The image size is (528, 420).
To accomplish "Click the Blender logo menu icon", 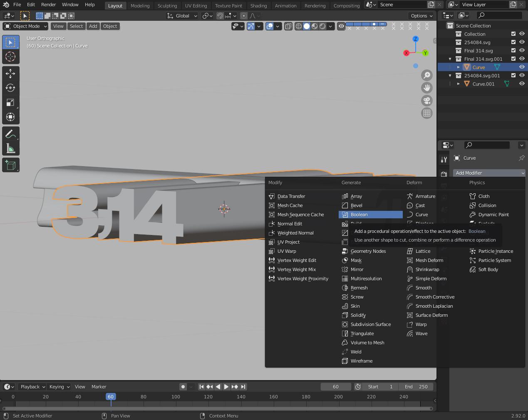I will click(6, 5).
